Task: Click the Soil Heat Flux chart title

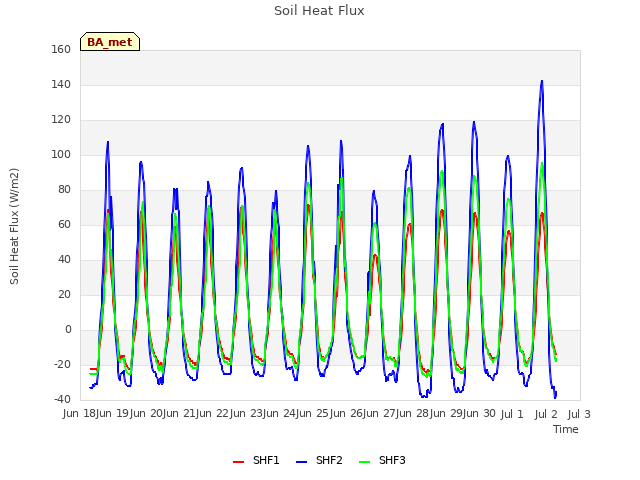Action: point(319,11)
